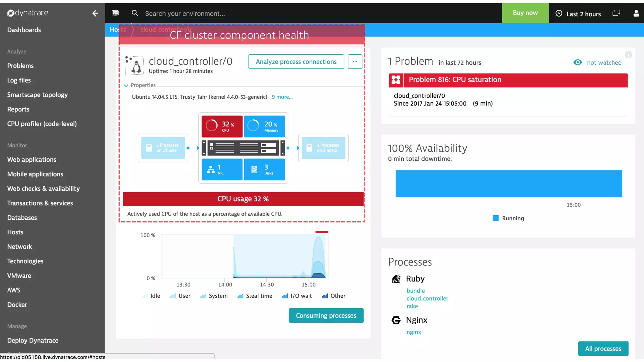
Task: Go to Databases
Action: [x=22, y=218]
